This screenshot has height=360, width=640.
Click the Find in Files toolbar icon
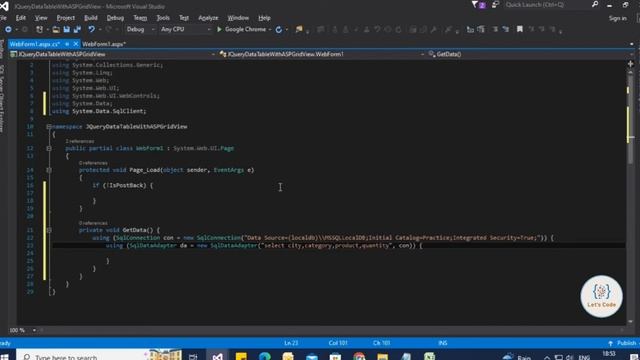[299, 29]
